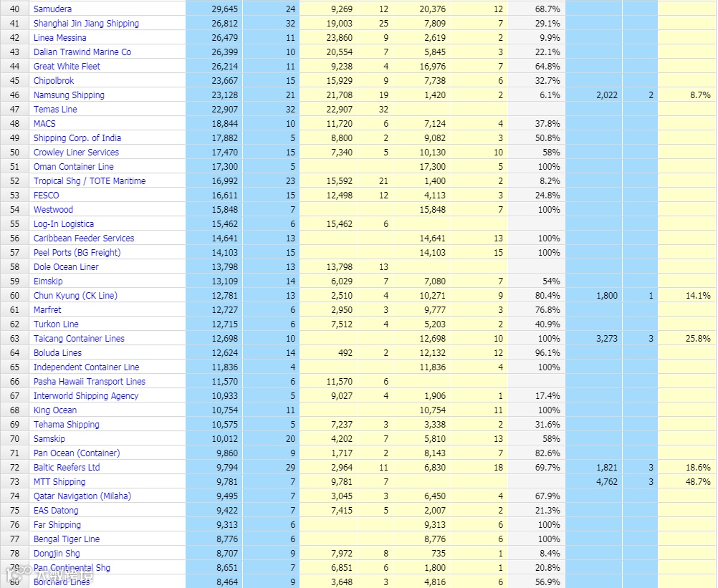The image size is (718, 588).
Task: Click Baltic Reefers Ltd link
Action: [67, 468]
